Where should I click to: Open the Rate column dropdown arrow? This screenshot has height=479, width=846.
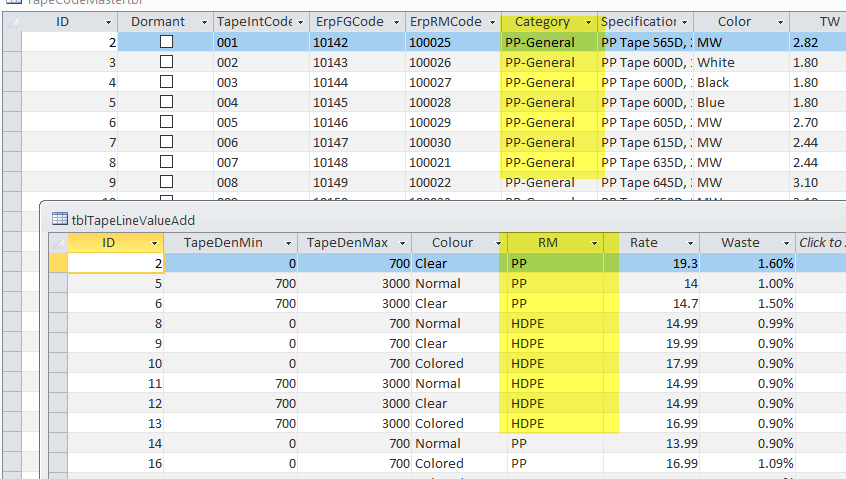(x=688, y=243)
